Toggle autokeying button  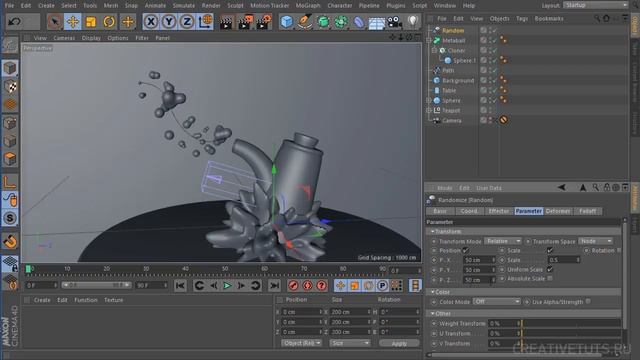pyautogui.click(x=307, y=285)
